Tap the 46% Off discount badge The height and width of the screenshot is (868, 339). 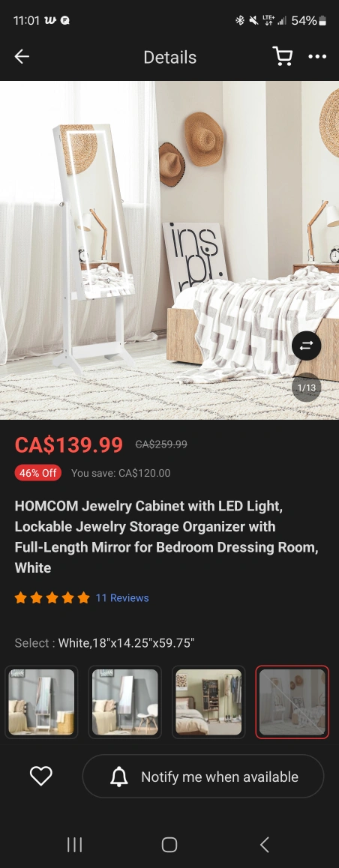click(38, 473)
